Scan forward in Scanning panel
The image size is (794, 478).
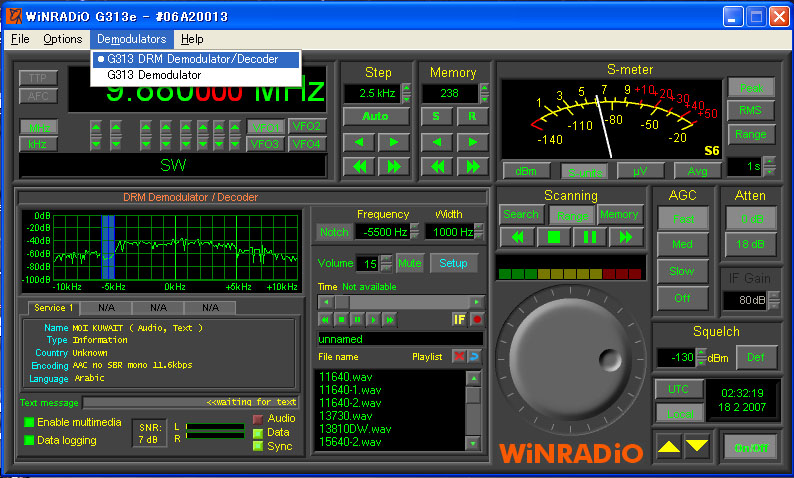[626, 237]
